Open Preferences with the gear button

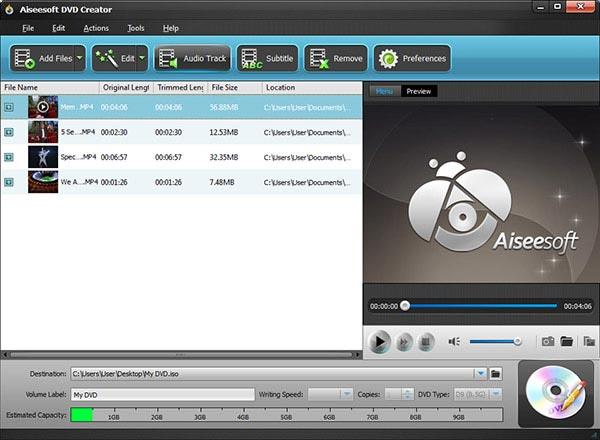point(412,58)
